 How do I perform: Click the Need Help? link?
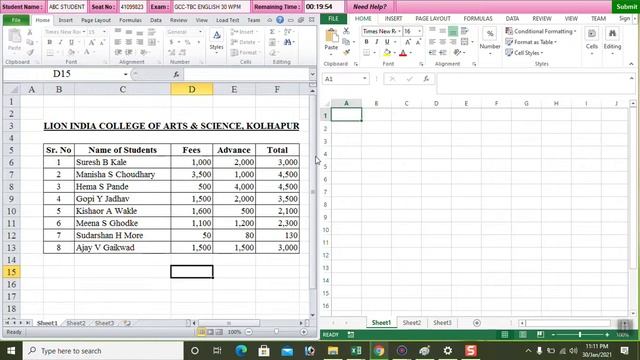[369, 7]
